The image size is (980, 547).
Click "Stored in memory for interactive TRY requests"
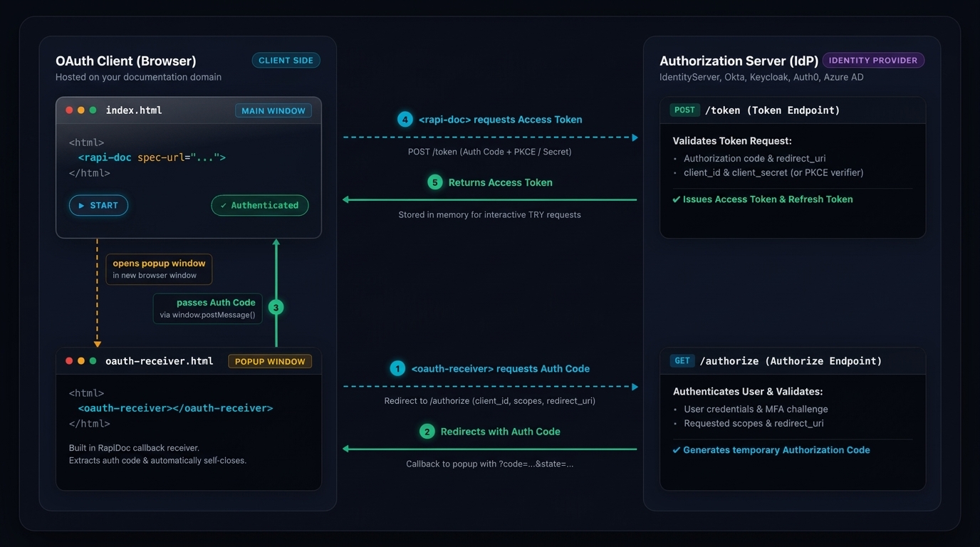pyautogui.click(x=489, y=214)
